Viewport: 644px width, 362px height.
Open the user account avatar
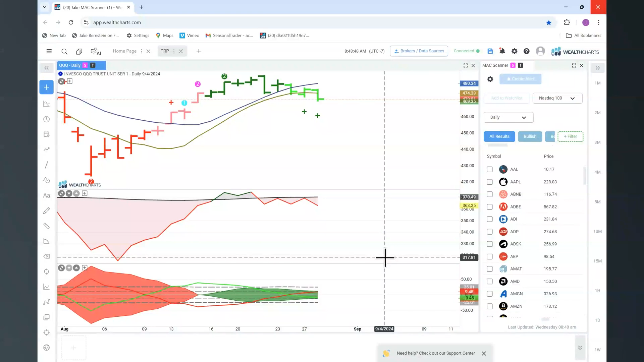click(540, 51)
